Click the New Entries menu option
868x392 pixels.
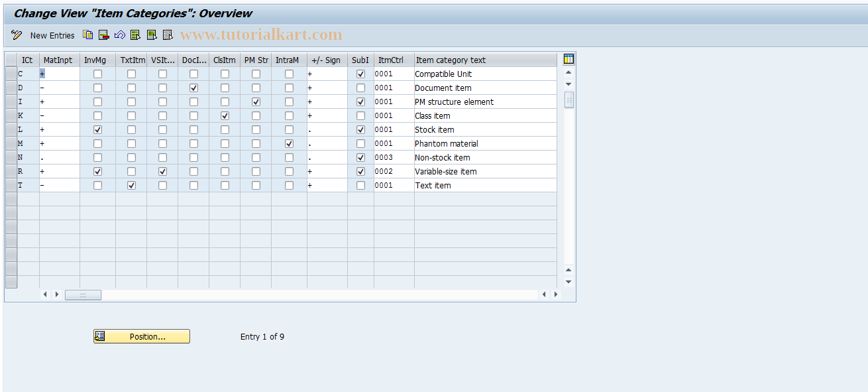[52, 35]
